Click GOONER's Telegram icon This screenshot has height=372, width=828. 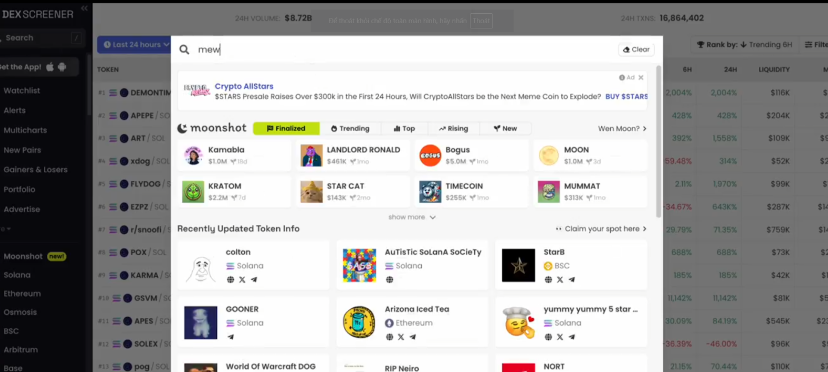click(x=230, y=337)
